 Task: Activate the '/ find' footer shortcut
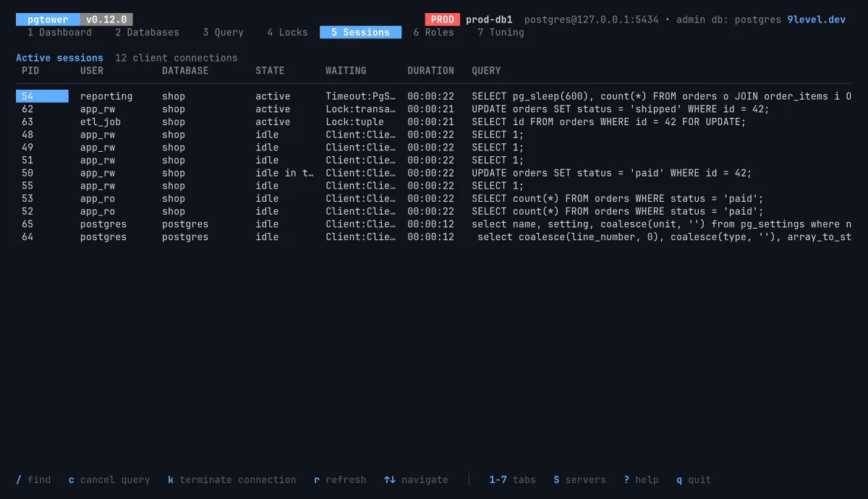point(33,479)
